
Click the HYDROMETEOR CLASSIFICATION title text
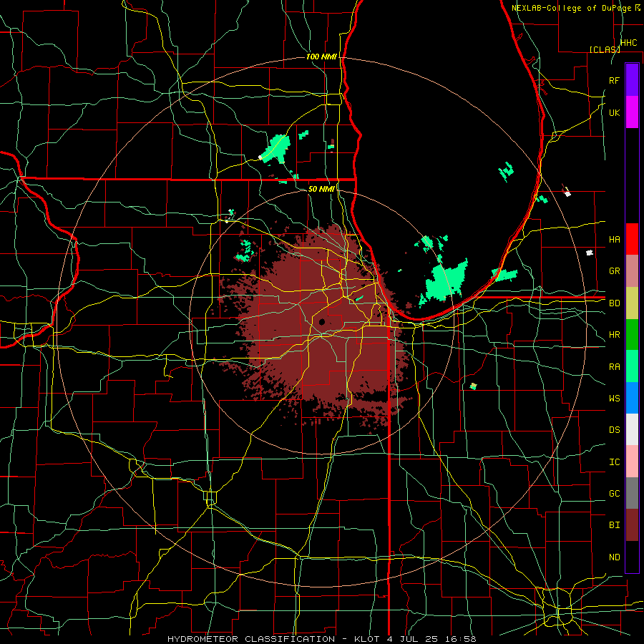tap(251, 639)
